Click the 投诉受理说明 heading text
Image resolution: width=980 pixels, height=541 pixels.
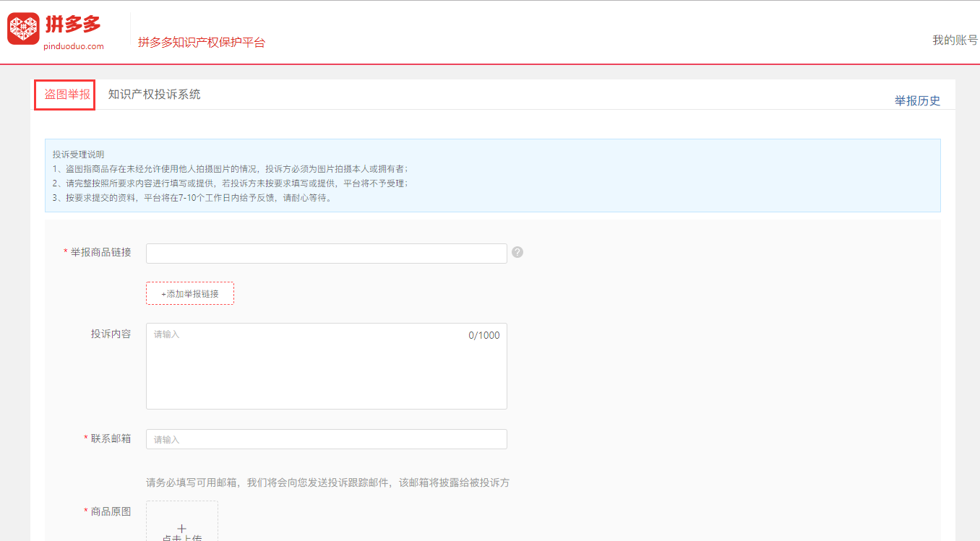coord(78,155)
